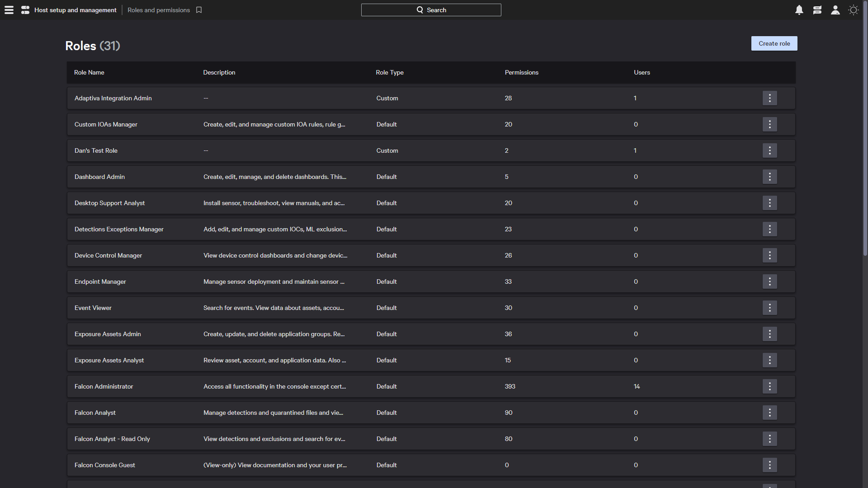Click the Search input field
This screenshot has width=868, height=488.
tap(431, 10)
